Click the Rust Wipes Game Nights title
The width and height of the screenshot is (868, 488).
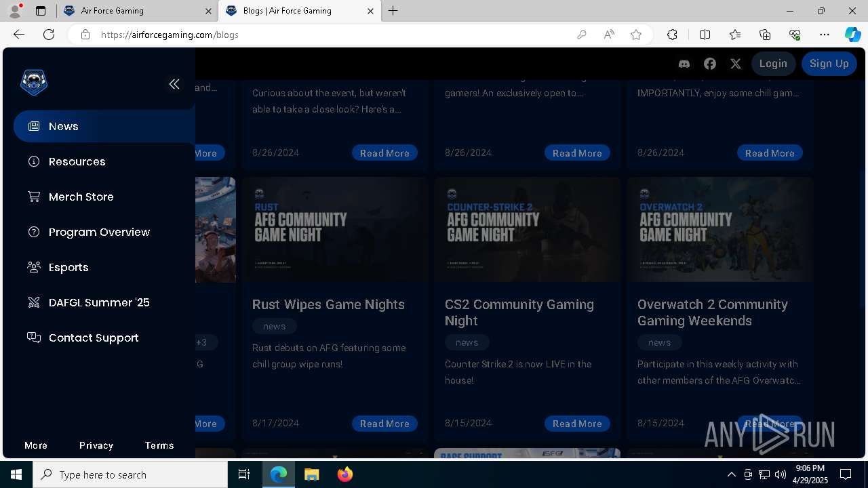[328, 304]
